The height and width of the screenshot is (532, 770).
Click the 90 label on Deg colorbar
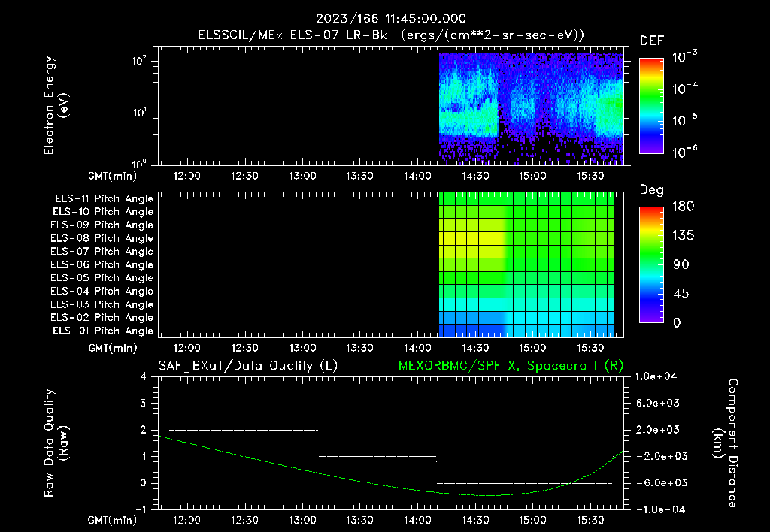pos(681,265)
